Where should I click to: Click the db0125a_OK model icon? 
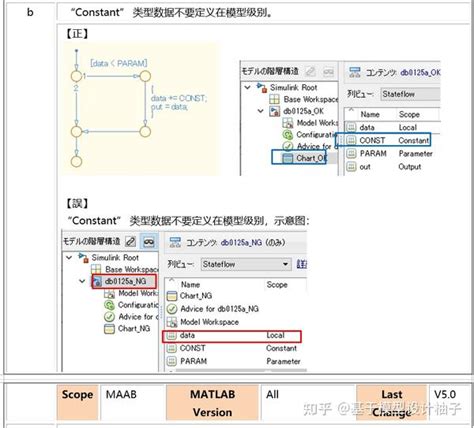[x=274, y=111]
